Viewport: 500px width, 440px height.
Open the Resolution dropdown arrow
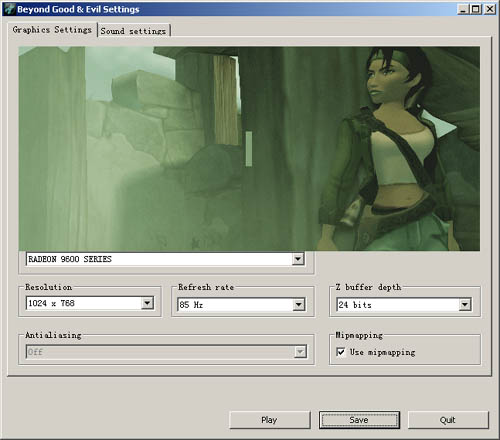[x=147, y=303]
